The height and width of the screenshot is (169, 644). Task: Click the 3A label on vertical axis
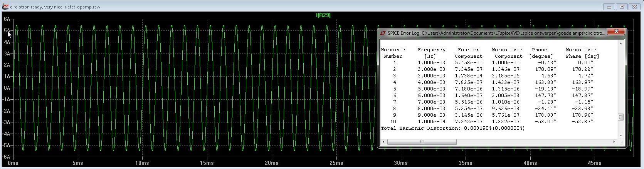coord(7,54)
